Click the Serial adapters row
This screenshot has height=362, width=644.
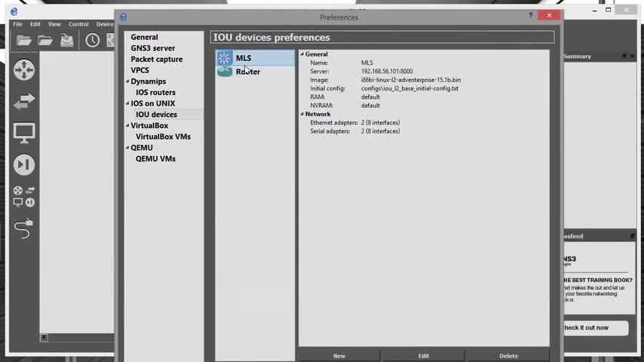click(355, 131)
